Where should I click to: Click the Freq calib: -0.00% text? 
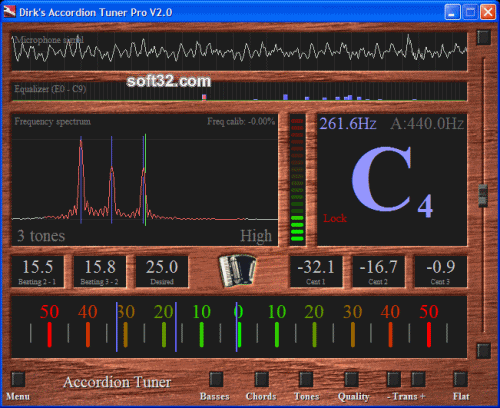241,121
